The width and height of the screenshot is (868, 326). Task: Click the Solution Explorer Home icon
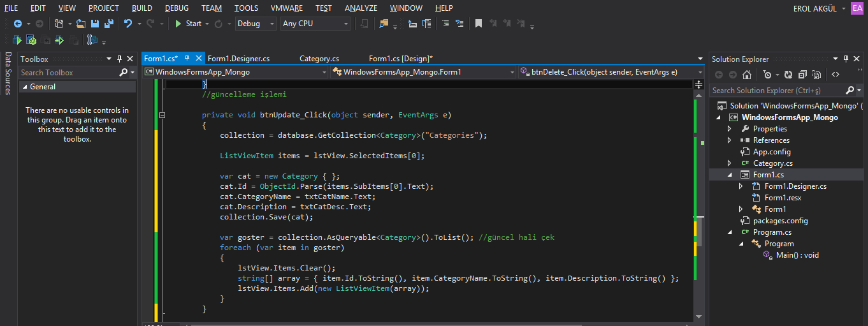point(747,75)
